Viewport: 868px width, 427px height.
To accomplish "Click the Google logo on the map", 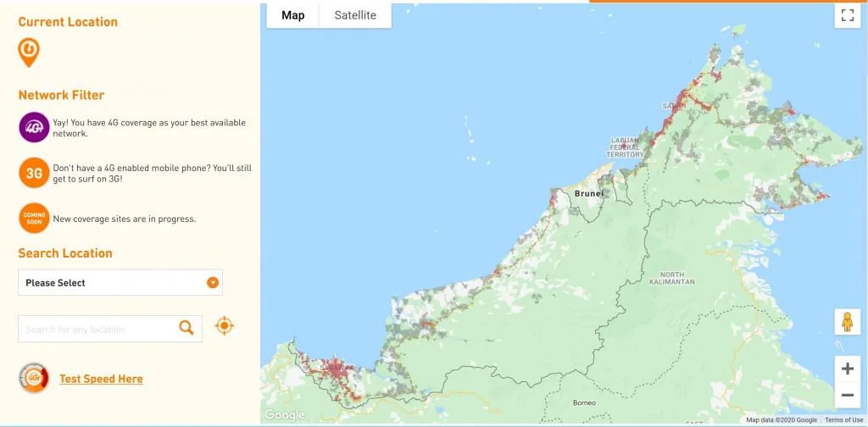I will pyautogui.click(x=284, y=414).
